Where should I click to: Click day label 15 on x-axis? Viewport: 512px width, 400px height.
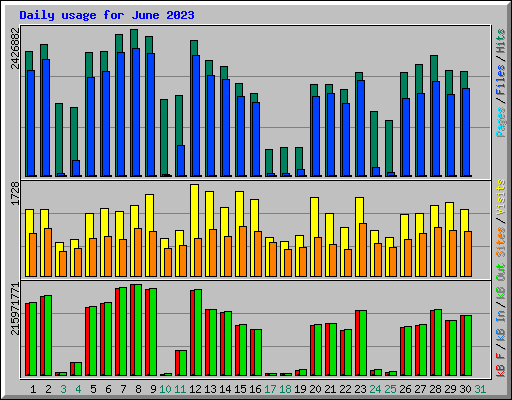pos(240,389)
